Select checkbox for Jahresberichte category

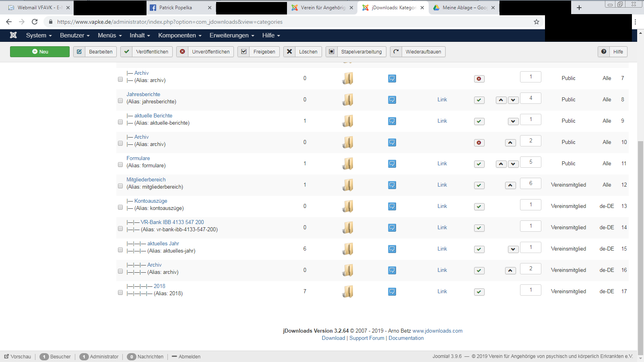point(120,101)
